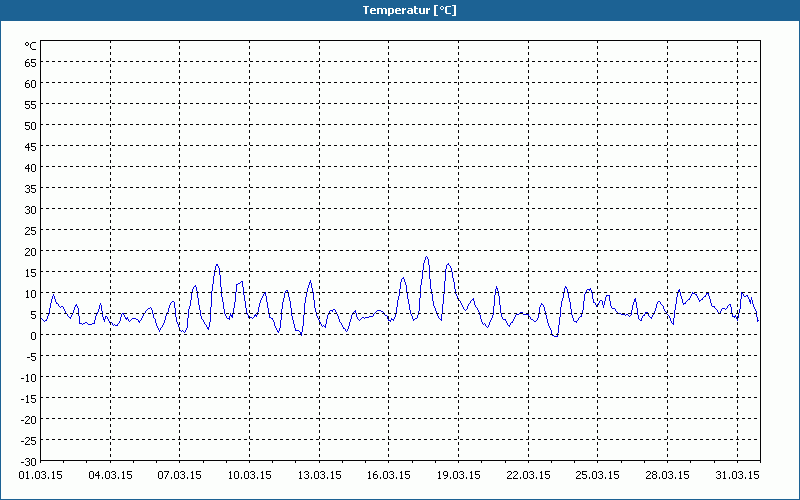800x500 pixels.
Task: Select the 10 value on the temperature axis
Action: coord(31,294)
